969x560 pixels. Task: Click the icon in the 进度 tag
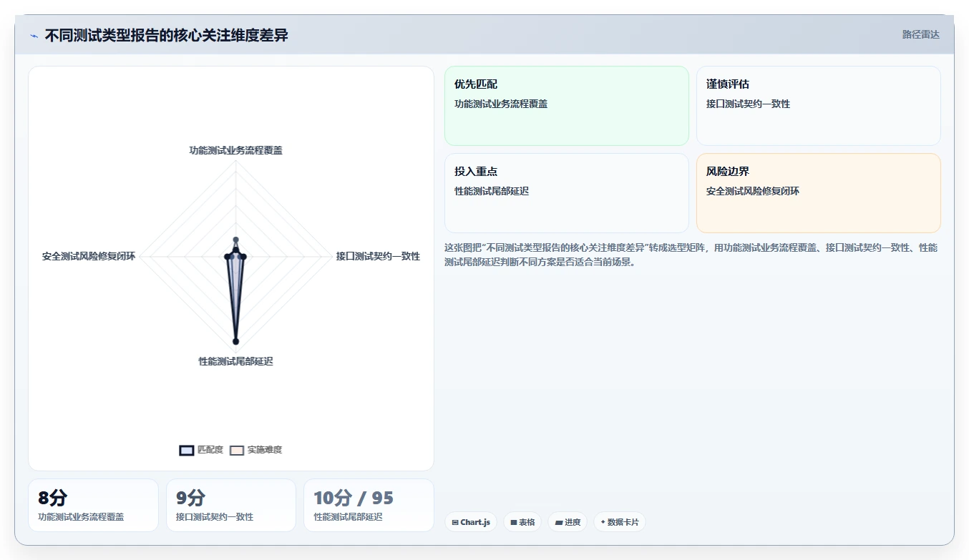[559, 523]
